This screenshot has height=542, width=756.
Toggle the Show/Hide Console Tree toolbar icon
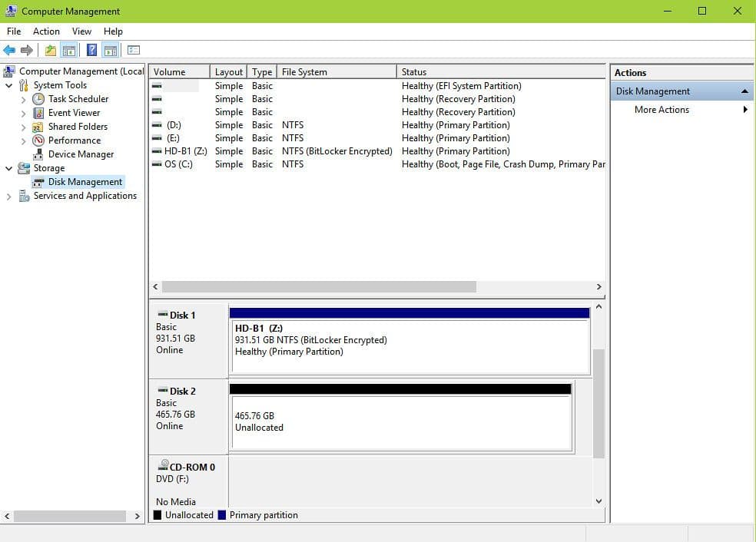(x=69, y=50)
